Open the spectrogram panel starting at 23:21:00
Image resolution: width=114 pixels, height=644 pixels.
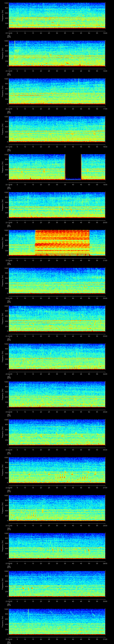click(57, 281)
